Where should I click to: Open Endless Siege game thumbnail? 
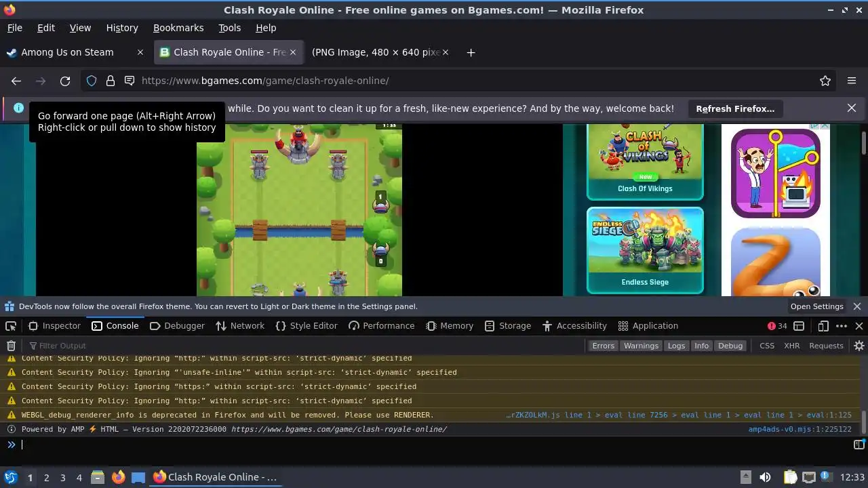coord(645,250)
